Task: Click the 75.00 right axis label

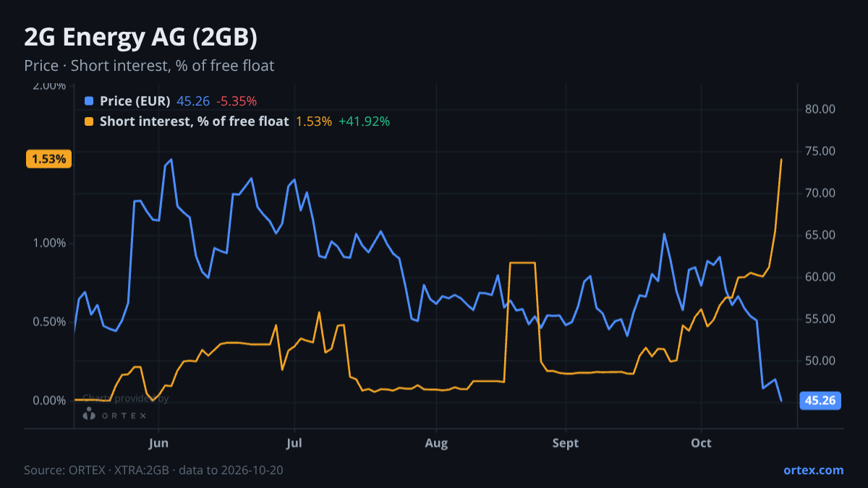Action: (x=820, y=151)
